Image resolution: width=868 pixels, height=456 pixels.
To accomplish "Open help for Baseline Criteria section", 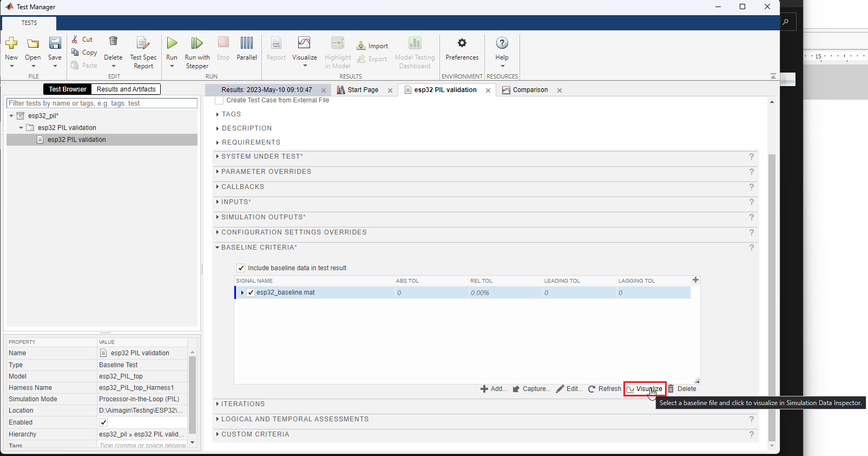I will click(x=751, y=247).
